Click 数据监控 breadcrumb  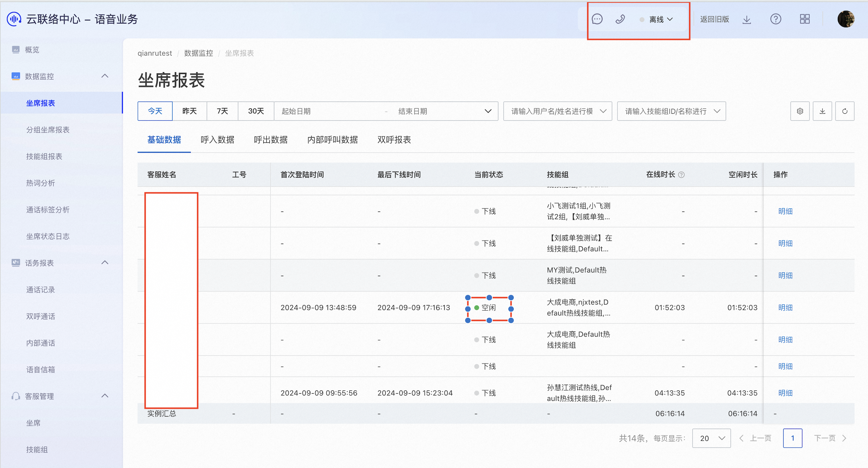click(198, 53)
